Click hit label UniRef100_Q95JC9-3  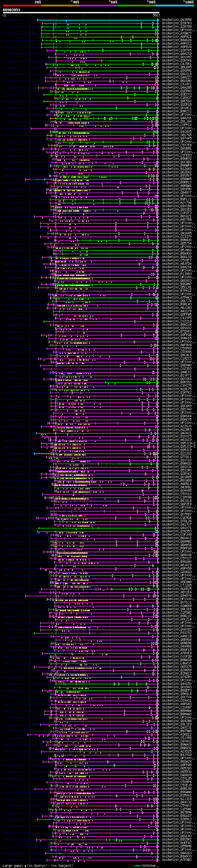[x=179, y=447]
